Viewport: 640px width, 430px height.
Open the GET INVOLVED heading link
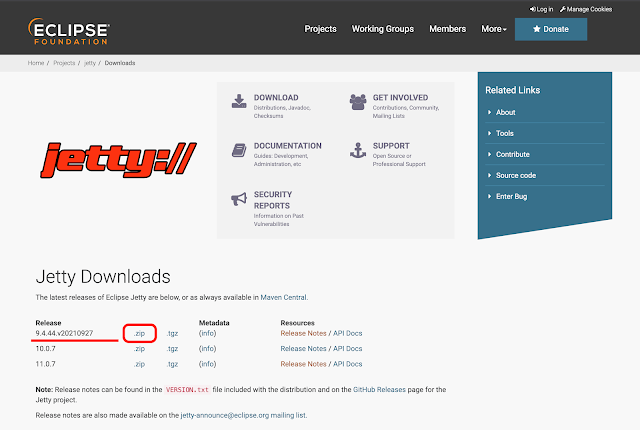tap(400, 98)
